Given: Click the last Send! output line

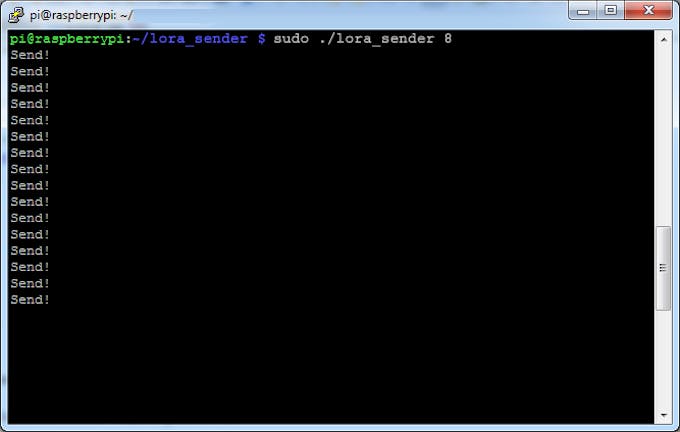Looking at the screenshot, I should click(30, 300).
